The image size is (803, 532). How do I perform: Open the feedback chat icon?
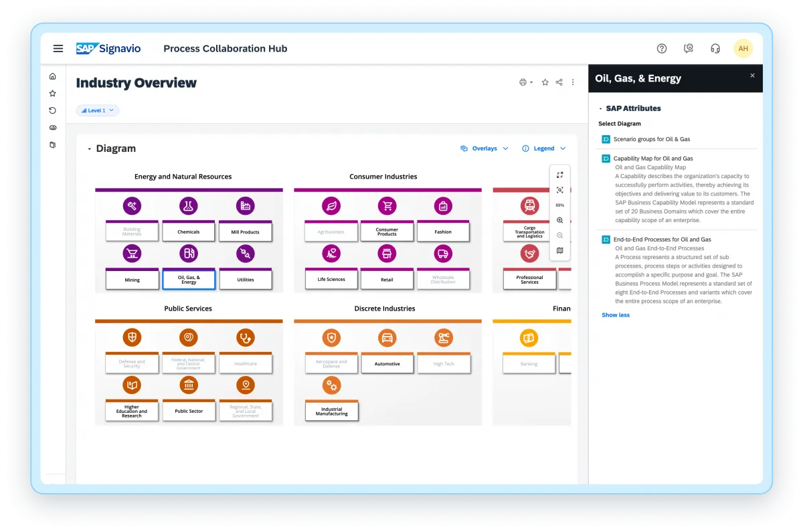click(689, 49)
